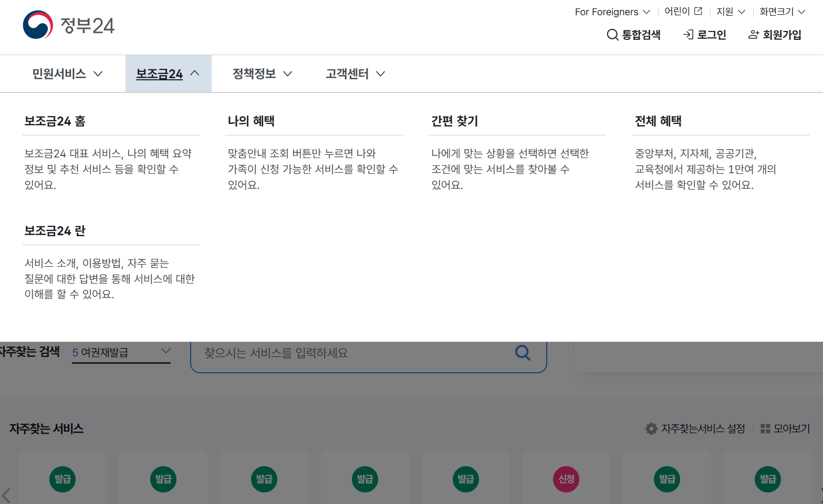Click the login arrow icon beside 로그인
The image size is (823, 504).
689,35
